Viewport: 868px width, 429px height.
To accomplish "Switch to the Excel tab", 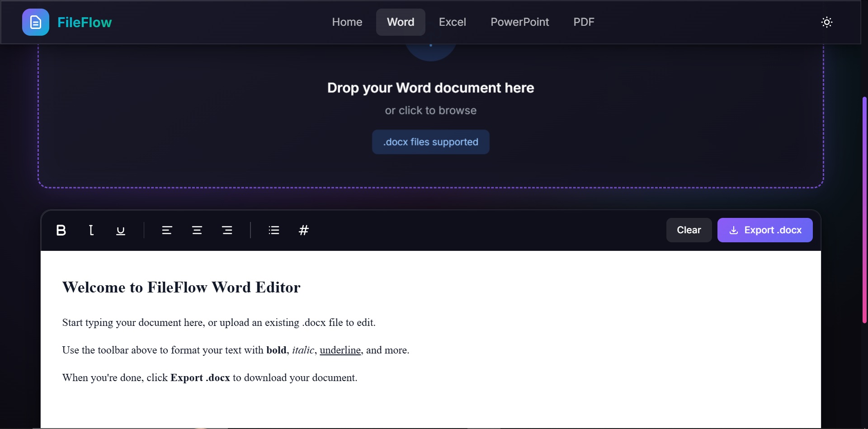I will point(453,22).
